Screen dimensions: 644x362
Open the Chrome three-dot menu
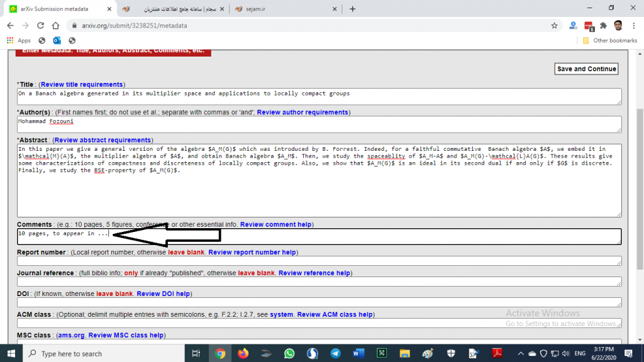click(x=634, y=25)
